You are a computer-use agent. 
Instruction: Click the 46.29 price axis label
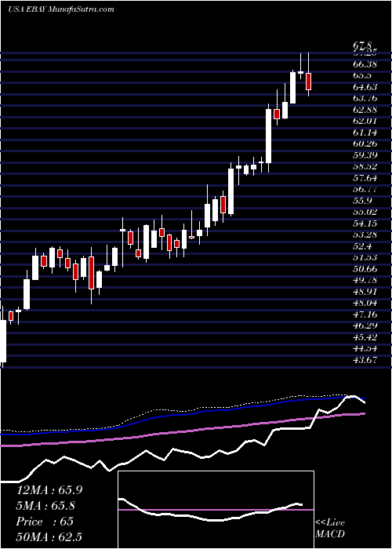click(365, 326)
